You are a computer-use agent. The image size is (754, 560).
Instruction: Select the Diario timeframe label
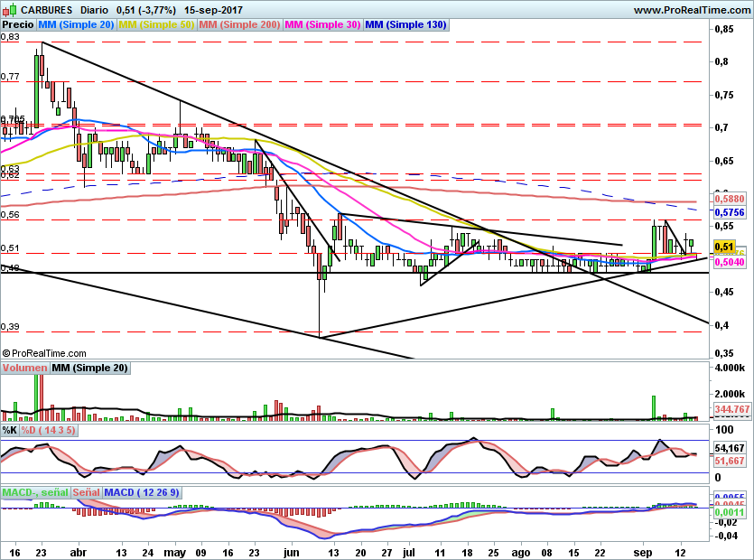pyautogui.click(x=94, y=10)
